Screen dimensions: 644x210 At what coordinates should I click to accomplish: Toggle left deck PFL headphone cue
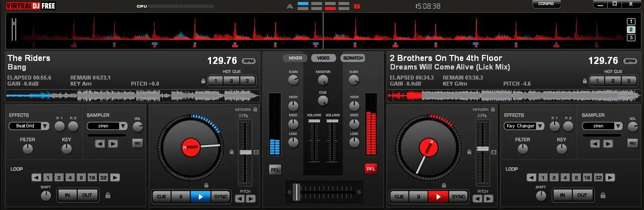(275, 169)
